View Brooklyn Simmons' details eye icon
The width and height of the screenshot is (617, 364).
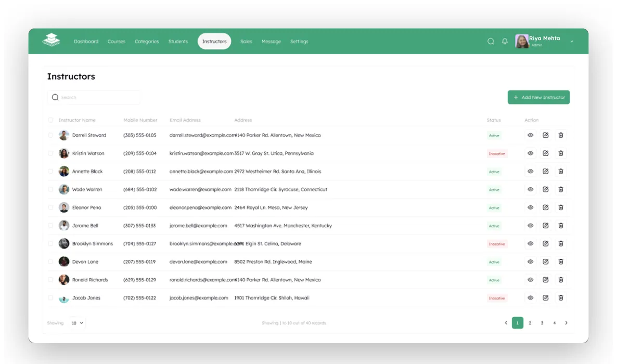[531, 243]
